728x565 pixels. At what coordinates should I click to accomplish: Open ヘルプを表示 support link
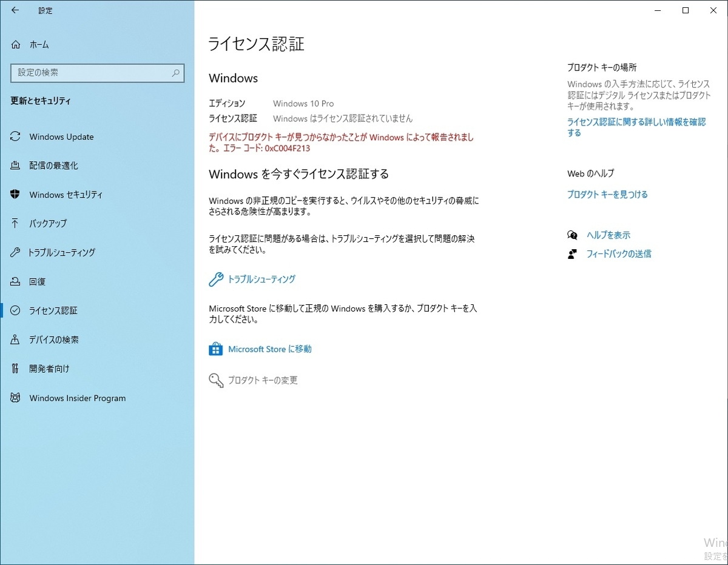point(608,235)
